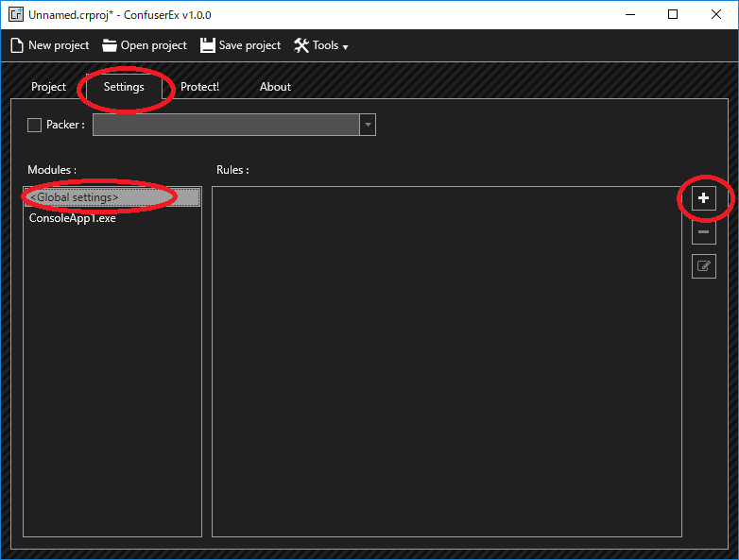Enable the Packer checkbox

tap(34, 125)
